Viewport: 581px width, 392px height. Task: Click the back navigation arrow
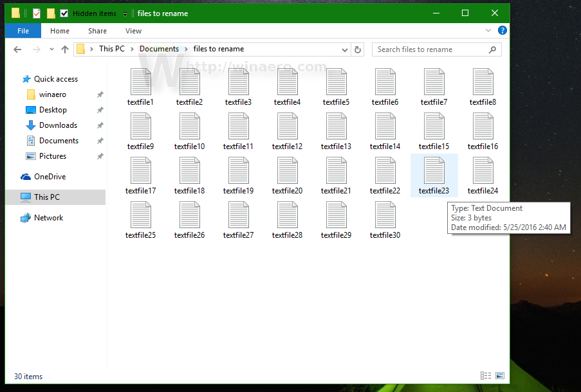click(17, 49)
